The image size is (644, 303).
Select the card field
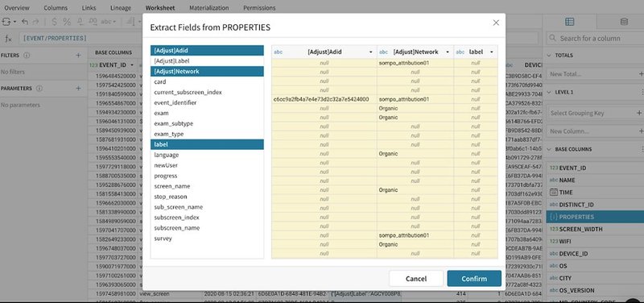[x=207, y=82]
